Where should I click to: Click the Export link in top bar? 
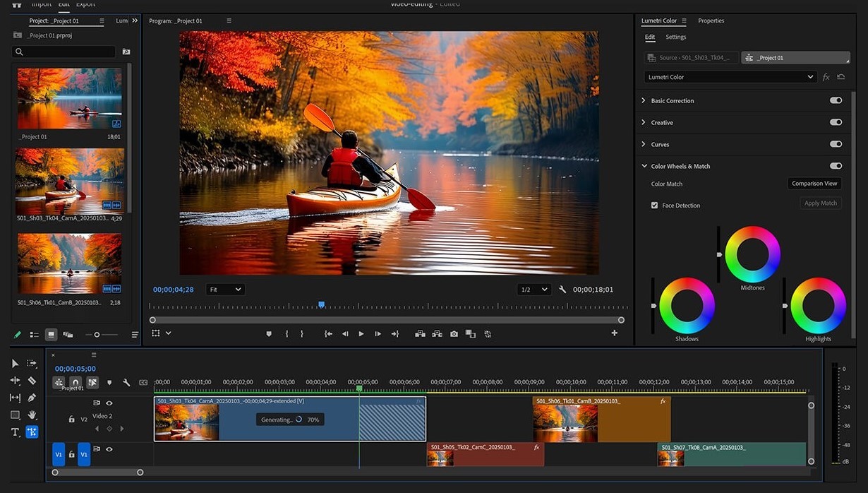[x=85, y=4]
